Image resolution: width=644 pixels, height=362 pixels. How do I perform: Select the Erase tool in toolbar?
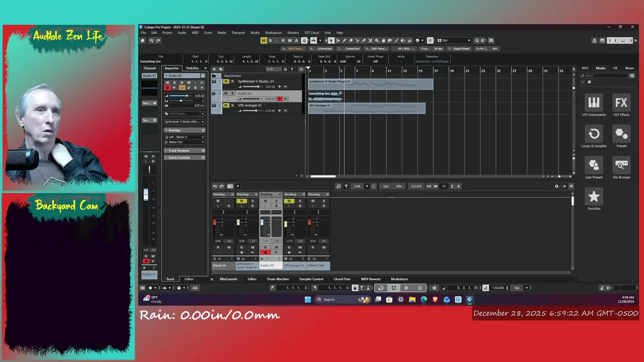[351, 40]
